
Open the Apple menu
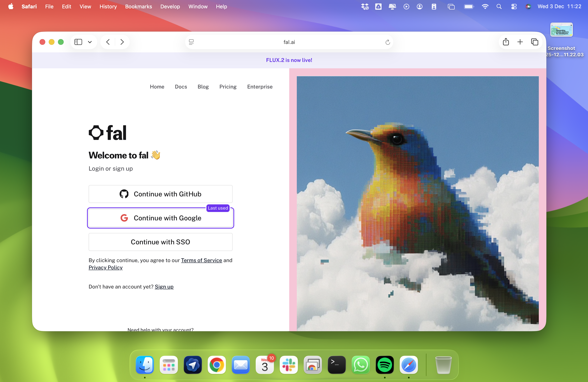pyautogui.click(x=11, y=6)
